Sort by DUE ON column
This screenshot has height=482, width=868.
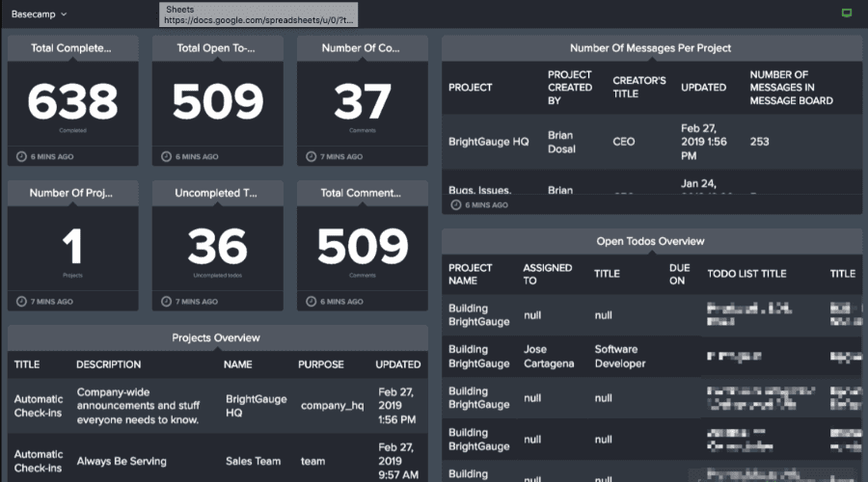tap(679, 274)
